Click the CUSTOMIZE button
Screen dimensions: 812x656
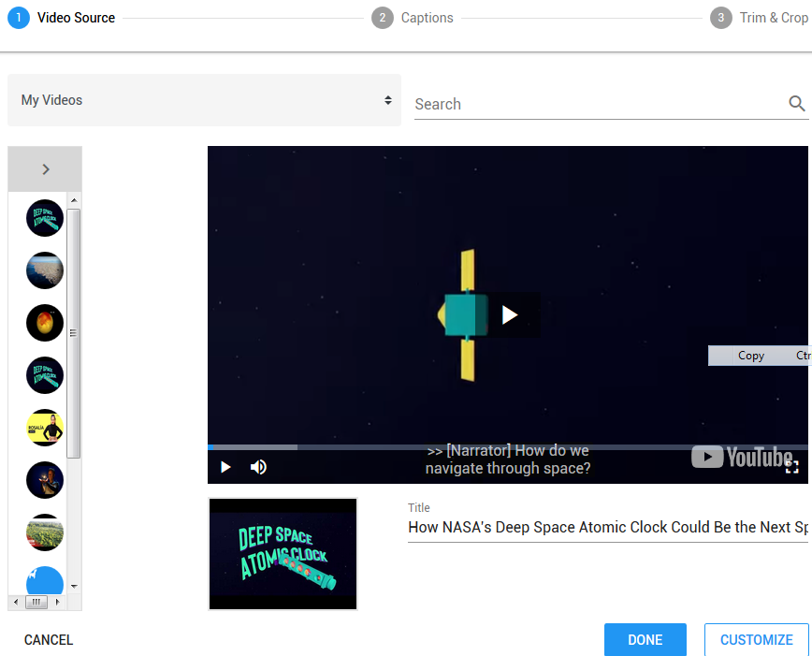[x=756, y=640]
